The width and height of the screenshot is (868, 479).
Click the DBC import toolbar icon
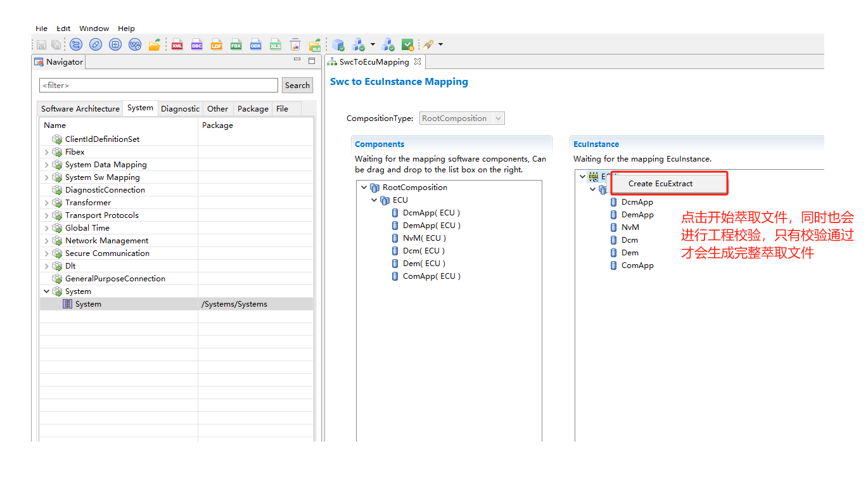pos(197,45)
